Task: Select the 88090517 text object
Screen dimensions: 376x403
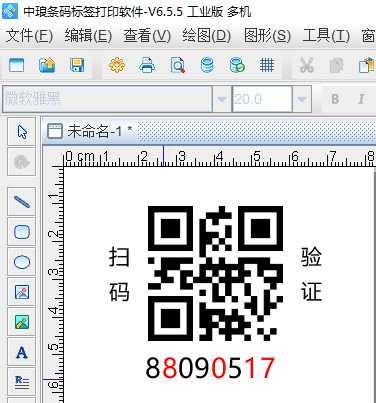Action: point(210,368)
